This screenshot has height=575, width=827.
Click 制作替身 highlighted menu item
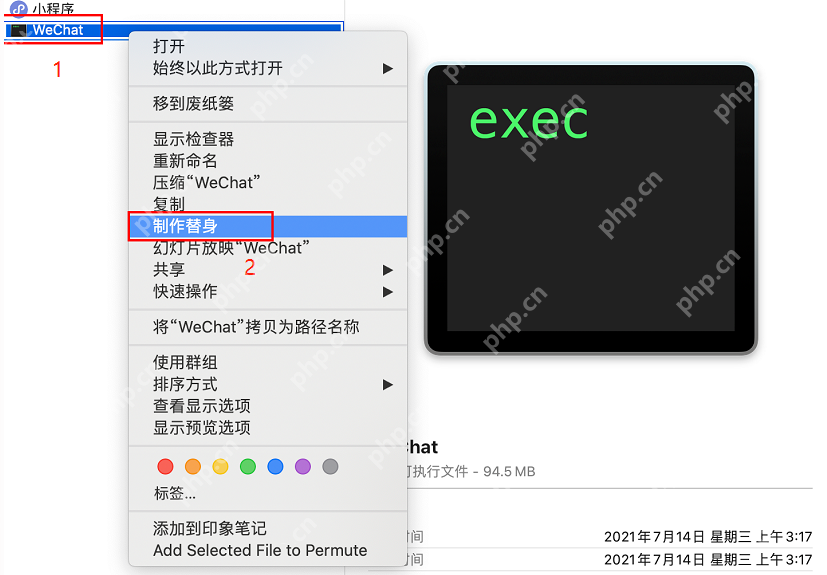click(x=268, y=226)
